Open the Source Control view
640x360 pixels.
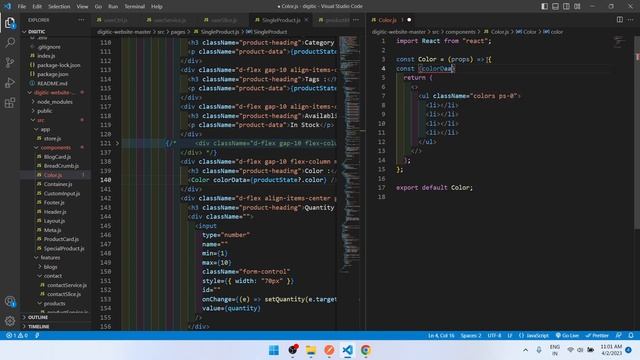click(10, 62)
